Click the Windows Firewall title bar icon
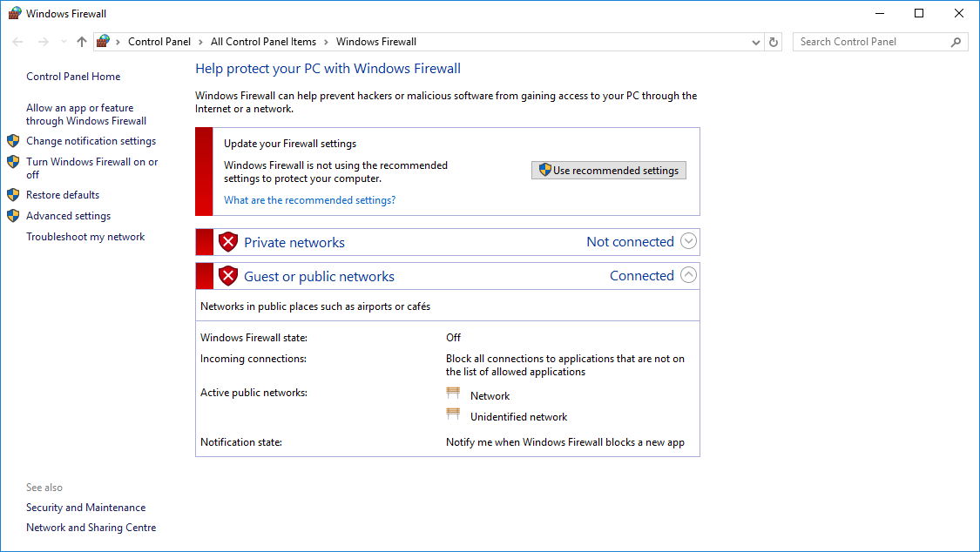Viewport: 980px width, 552px height. (x=15, y=13)
